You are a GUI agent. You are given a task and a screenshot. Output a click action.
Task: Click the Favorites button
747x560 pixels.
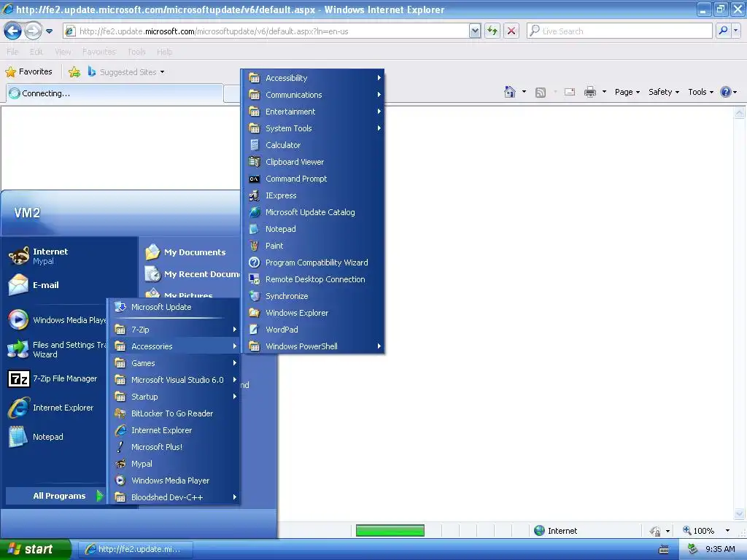tap(29, 71)
